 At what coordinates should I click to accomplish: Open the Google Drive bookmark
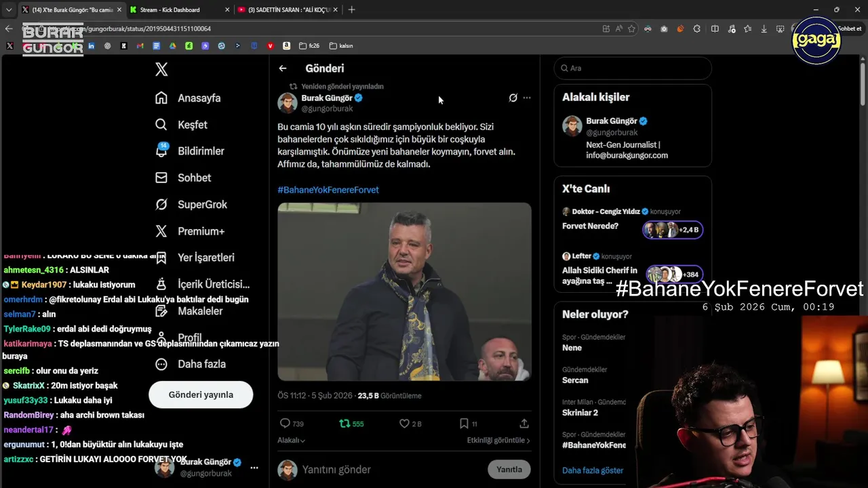click(172, 45)
